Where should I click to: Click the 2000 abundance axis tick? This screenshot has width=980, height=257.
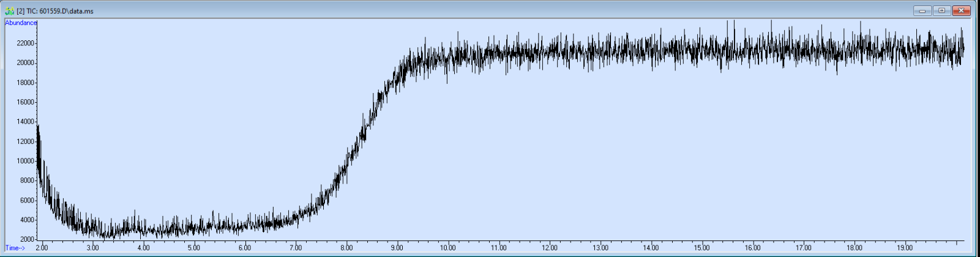[27, 239]
